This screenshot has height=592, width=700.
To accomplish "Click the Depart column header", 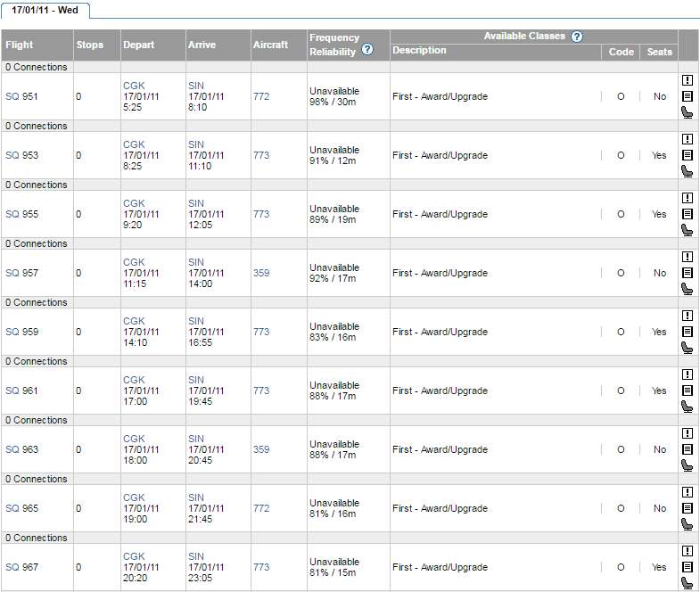I will (138, 45).
